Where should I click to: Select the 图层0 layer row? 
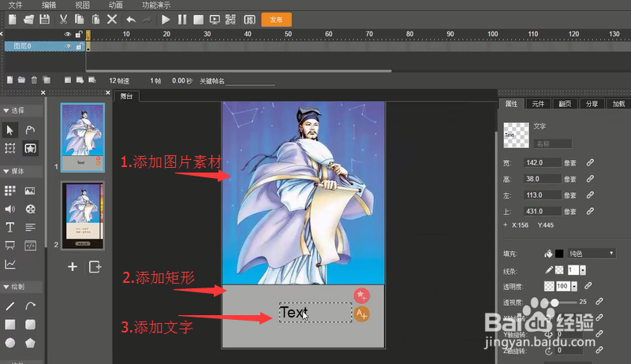point(45,46)
